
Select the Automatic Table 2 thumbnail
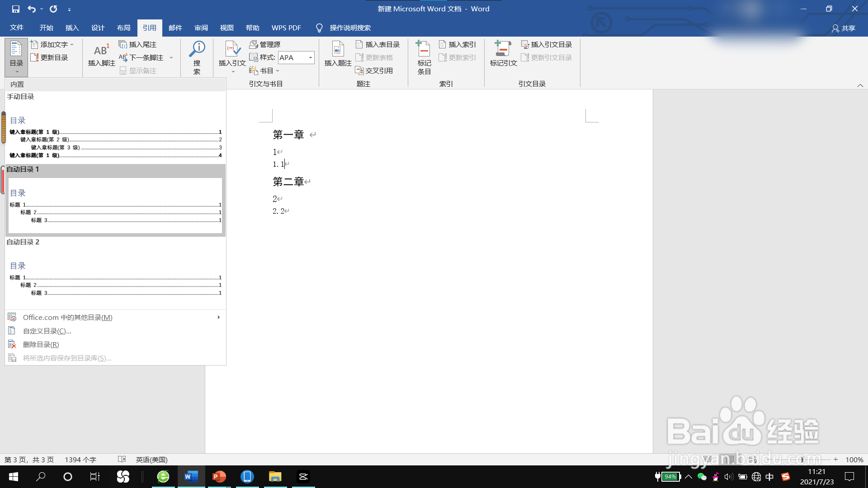(x=115, y=278)
